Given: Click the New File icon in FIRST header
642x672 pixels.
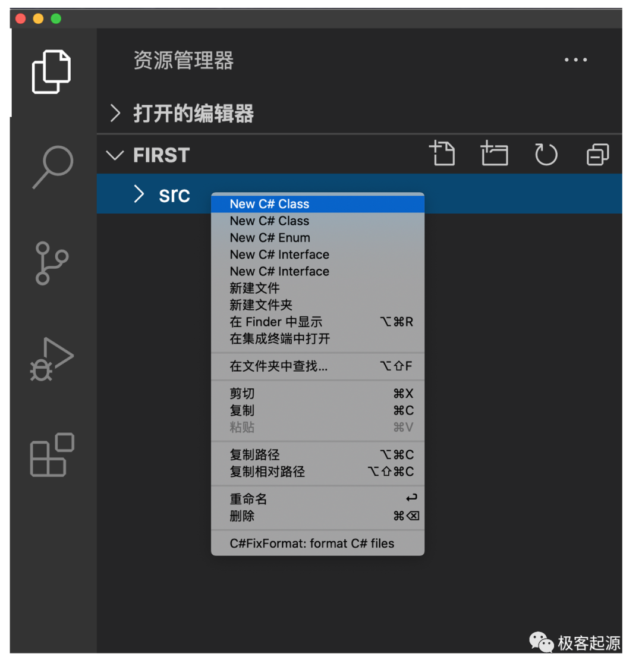Looking at the screenshot, I should (442, 153).
